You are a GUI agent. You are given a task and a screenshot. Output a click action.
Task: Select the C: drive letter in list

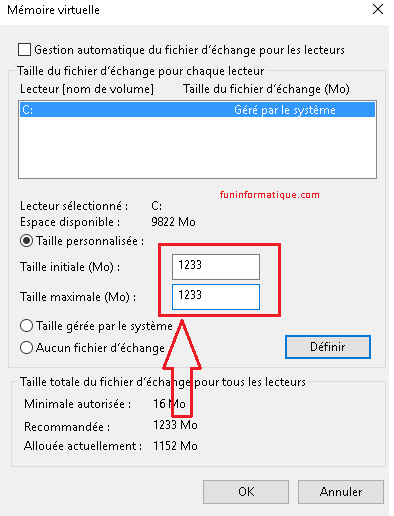pos(28,109)
